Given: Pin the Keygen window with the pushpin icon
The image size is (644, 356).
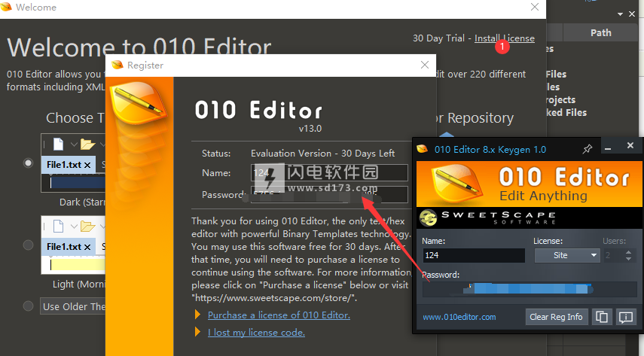Looking at the screenshot, I should click(588, 149).
